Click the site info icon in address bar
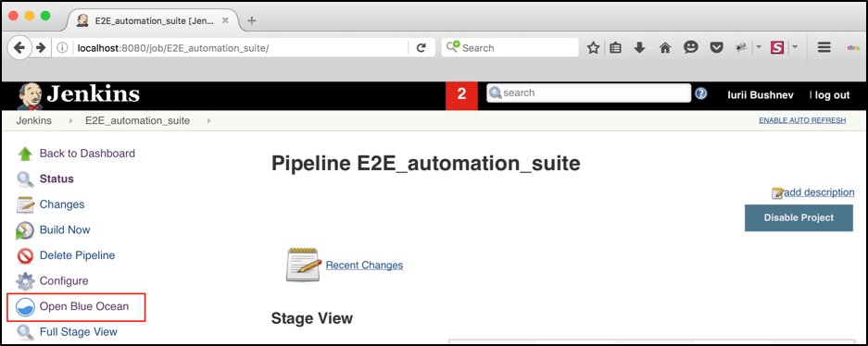 pos(63,48)
